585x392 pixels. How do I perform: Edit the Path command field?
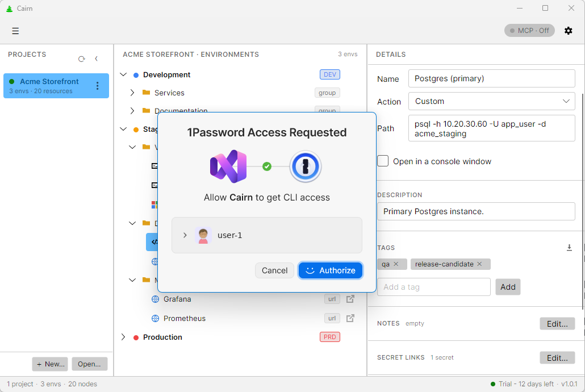[x=491, y=128]
